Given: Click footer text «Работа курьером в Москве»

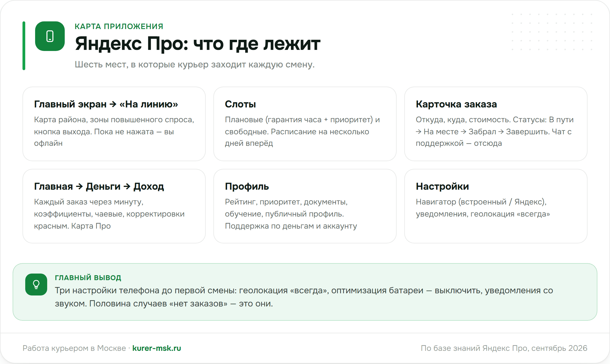Looking at the screenshot, I should click(x=74, y=348).
